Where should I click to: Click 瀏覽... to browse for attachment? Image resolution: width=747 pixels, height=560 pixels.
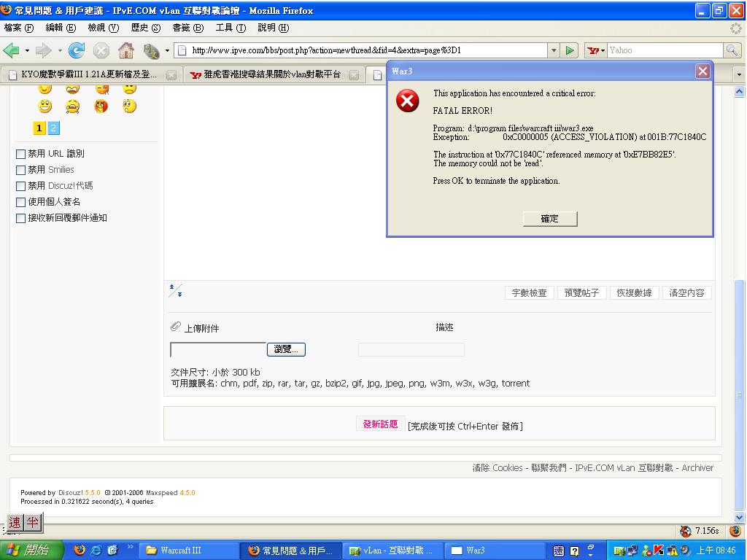pos(286,349)
